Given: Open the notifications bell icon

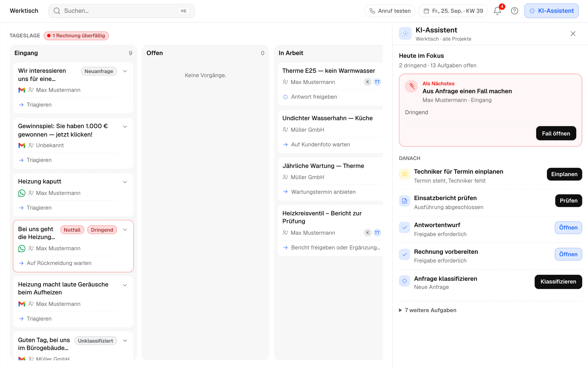Looking at the screenshot, I should tap(497, 11).
